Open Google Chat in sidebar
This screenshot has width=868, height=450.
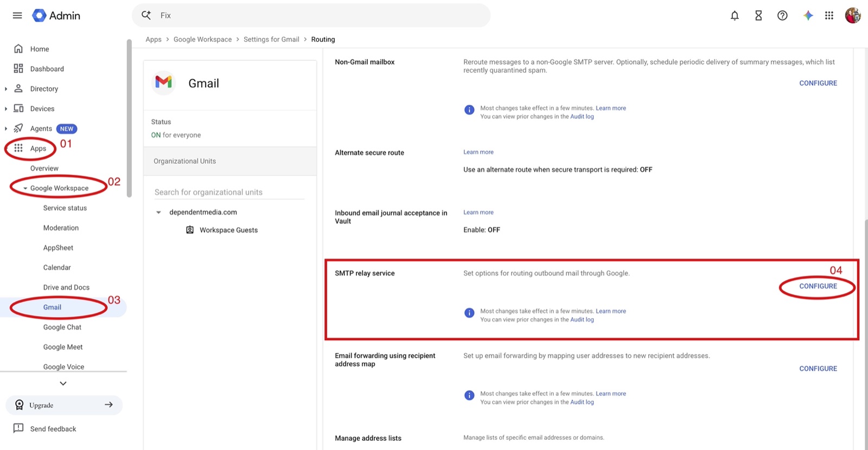click(x=62, y=327)
